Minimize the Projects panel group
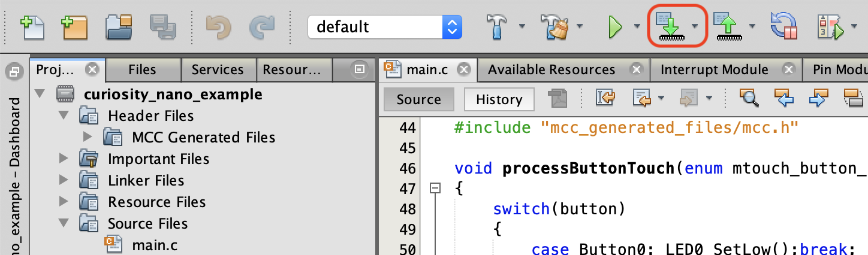The image size is (868, 255). coord(359,69)
